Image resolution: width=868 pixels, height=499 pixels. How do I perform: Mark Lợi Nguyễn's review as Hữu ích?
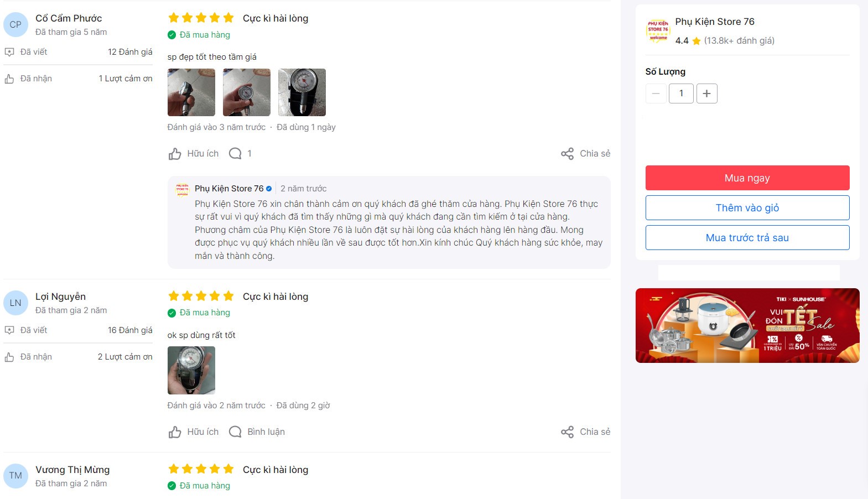coord(193,432)
